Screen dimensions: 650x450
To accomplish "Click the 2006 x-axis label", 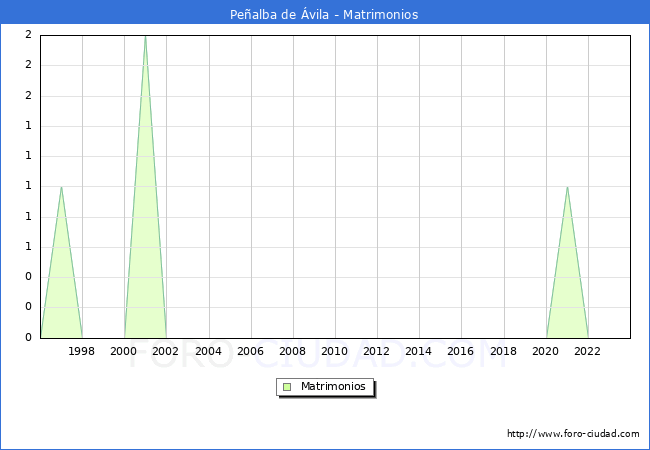I will click(x=250, y=351).
